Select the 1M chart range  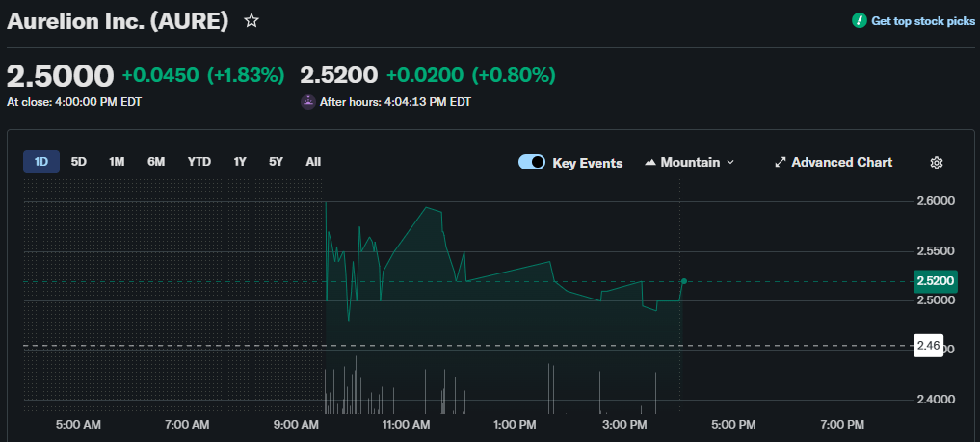click(117, 162)
